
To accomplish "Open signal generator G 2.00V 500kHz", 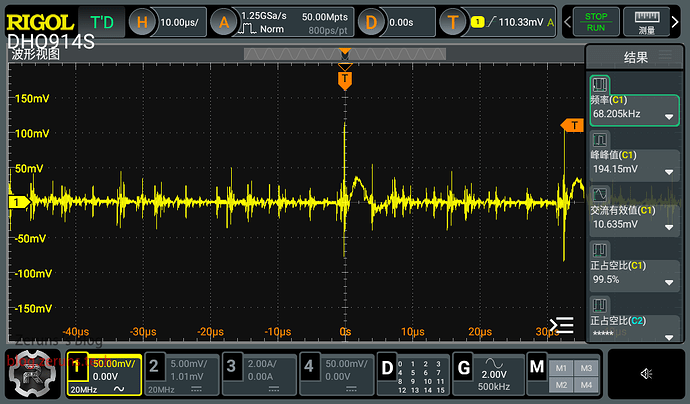I will [x=487, y=373].
